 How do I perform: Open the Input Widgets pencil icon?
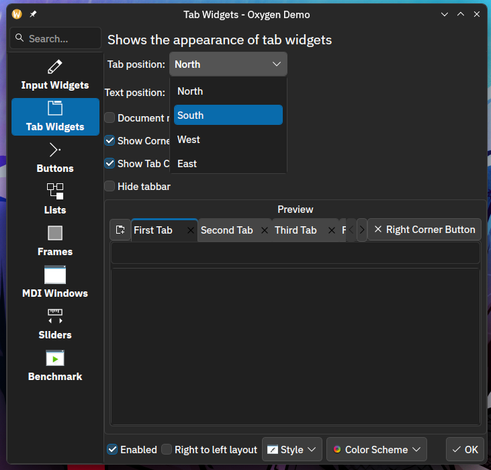55,67
